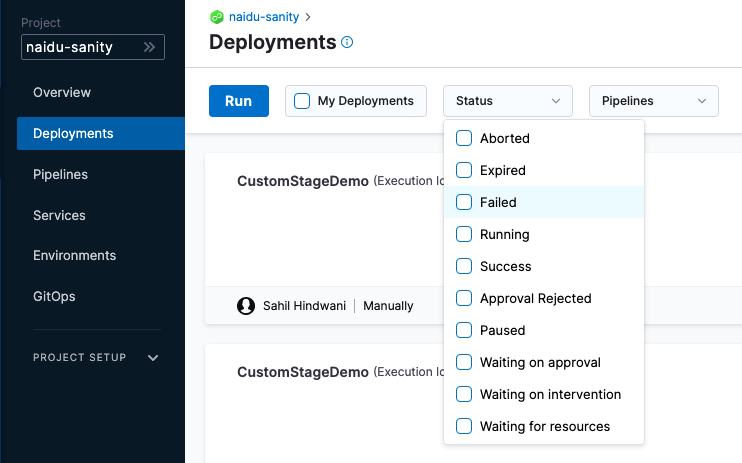Image resolution: width=742 pixels, height=463 pixels.
Task: Navigate to the GitOps section
Action: click(54, 296)
